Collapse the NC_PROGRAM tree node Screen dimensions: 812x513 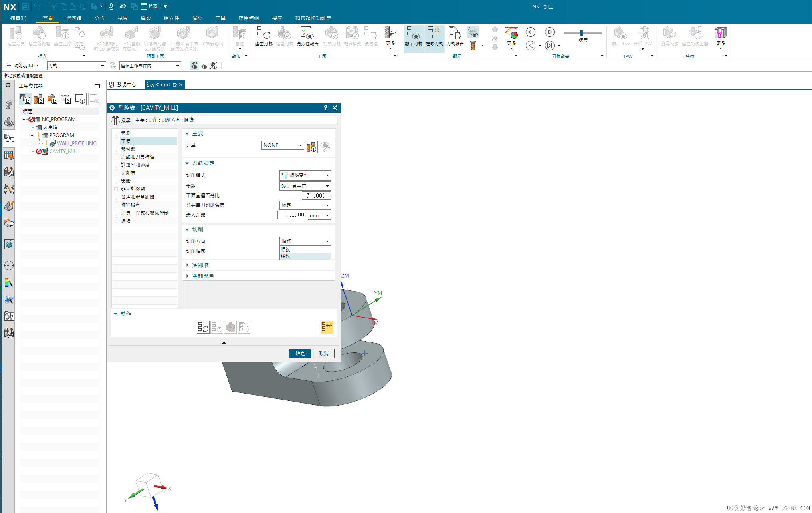[24, 119]
